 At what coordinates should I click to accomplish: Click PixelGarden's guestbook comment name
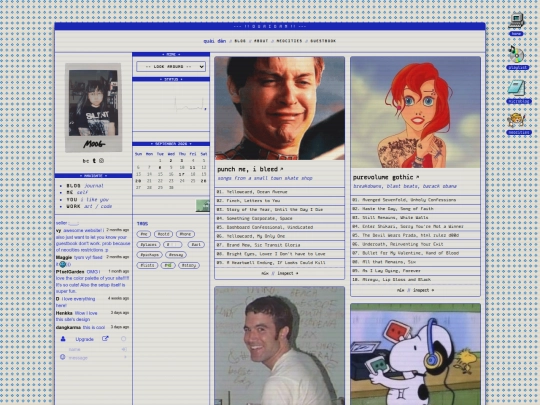[x=70, y=272]
